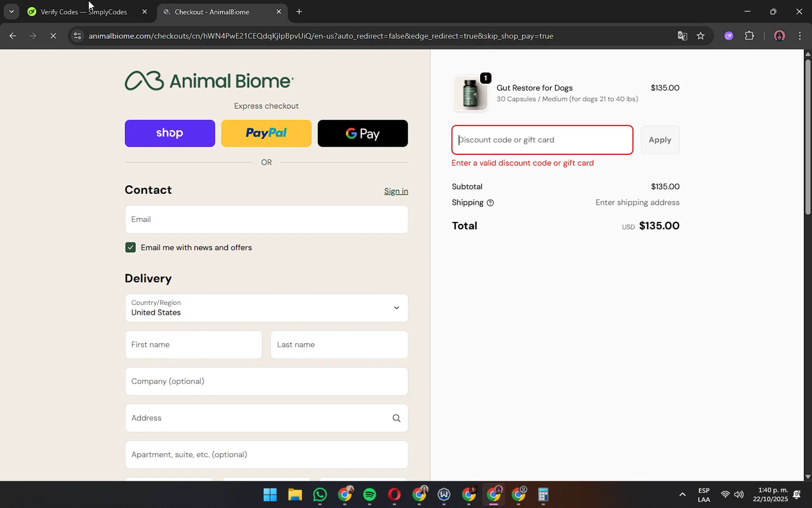Viewport: 812px width, 508px height.
Task: Open the notifications bell icon
Action: coord(797,494)
